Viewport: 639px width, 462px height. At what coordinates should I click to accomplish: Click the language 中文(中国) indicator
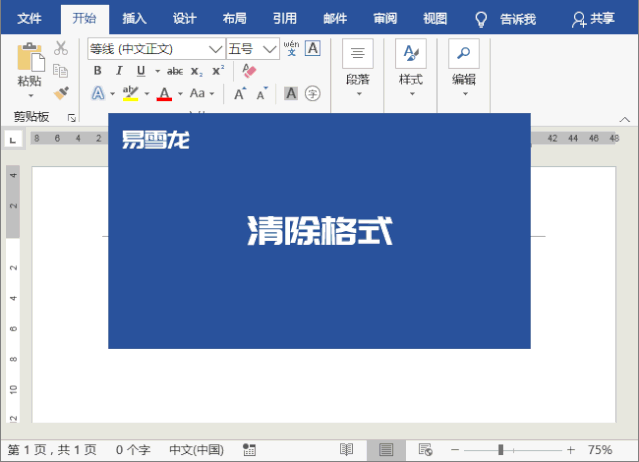point(196,450)
